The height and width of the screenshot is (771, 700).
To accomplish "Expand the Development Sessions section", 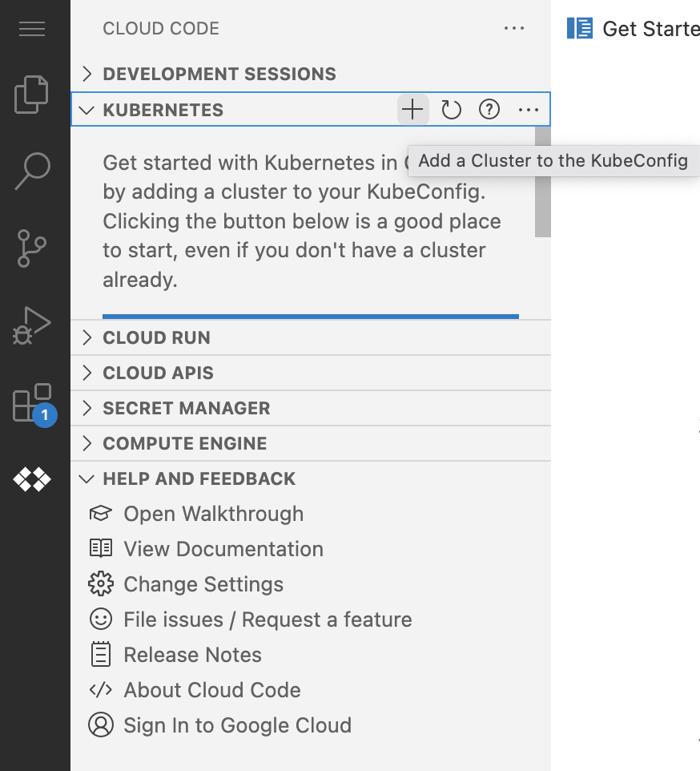I will 219,74.
